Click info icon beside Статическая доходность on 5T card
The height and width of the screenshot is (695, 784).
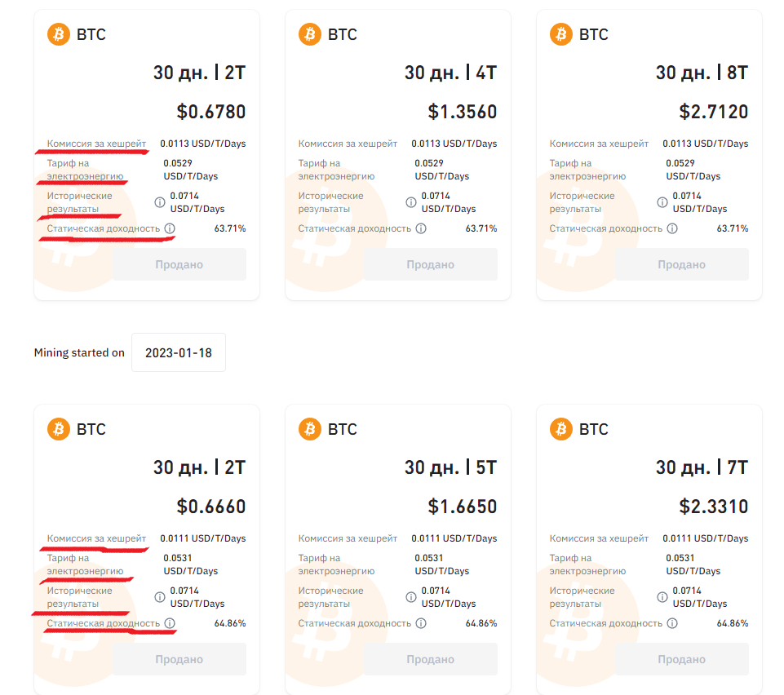[421, 623]
